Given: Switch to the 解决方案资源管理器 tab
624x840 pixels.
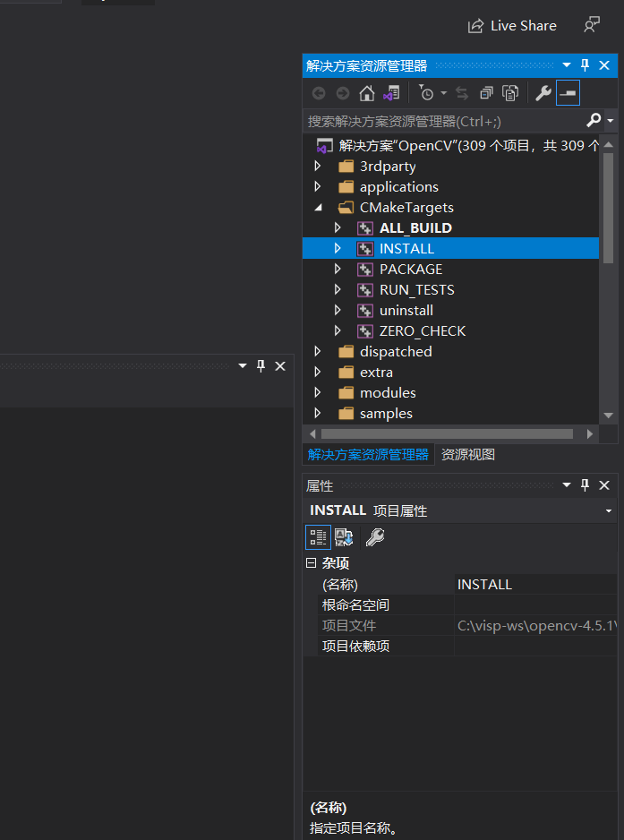Looking at the screenshot, I should click(x=368, y=455).
